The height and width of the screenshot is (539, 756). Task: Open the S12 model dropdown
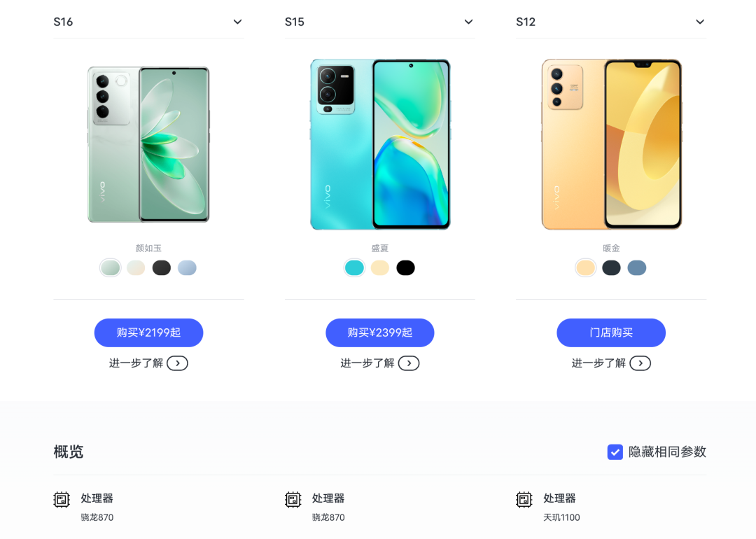(x=611, y=22)
